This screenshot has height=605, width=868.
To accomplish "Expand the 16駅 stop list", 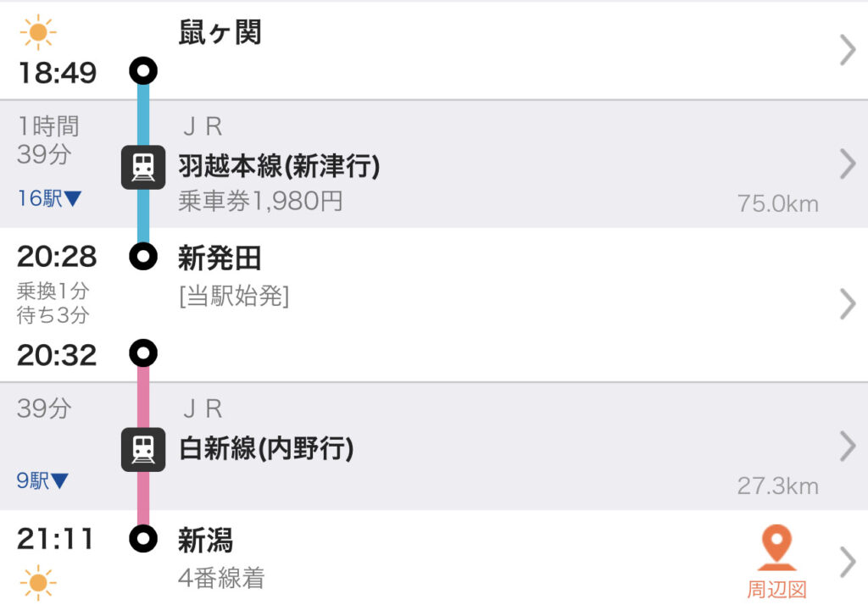I will [50, 199].
